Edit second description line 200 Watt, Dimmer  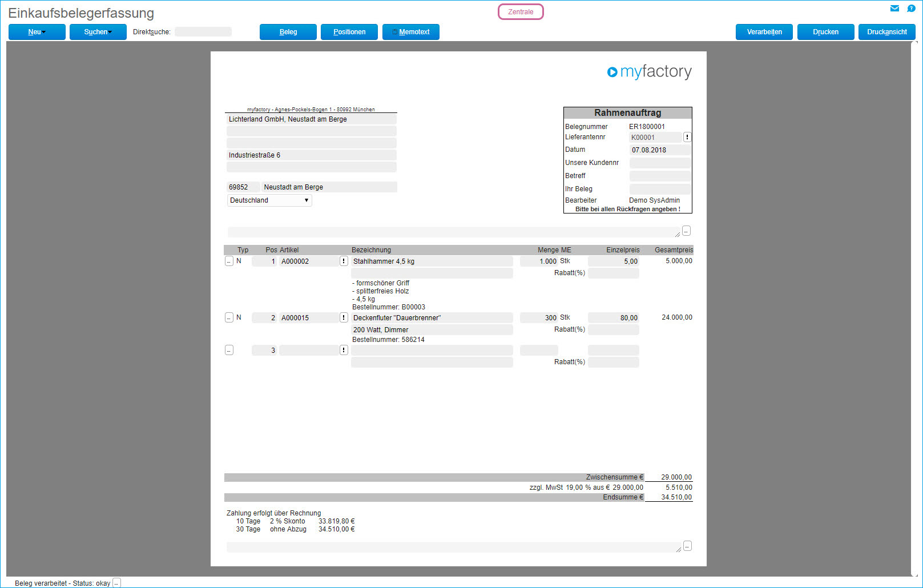click(432, 330)
